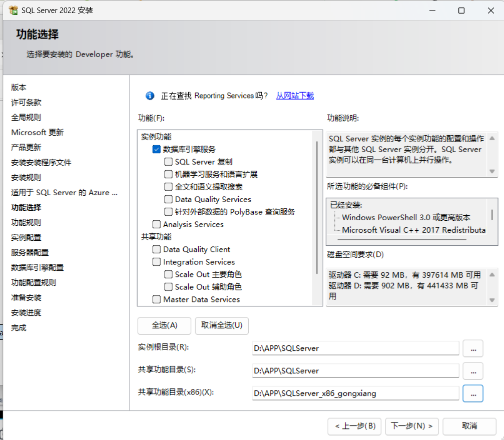Select Windows PowerShell 3.0 prerequisite entry
The image size is (504, 440).
click(x=406, y=218)
